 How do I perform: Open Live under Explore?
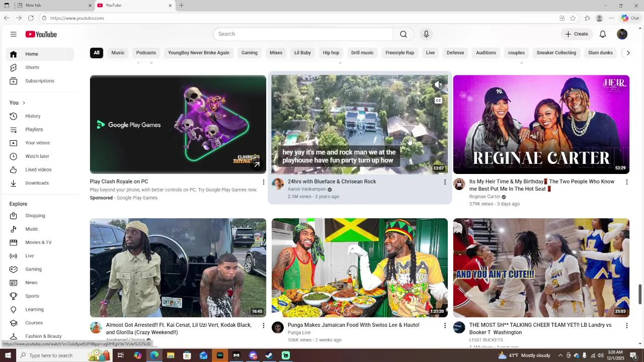pyautogui.click(x=30, y=256)
